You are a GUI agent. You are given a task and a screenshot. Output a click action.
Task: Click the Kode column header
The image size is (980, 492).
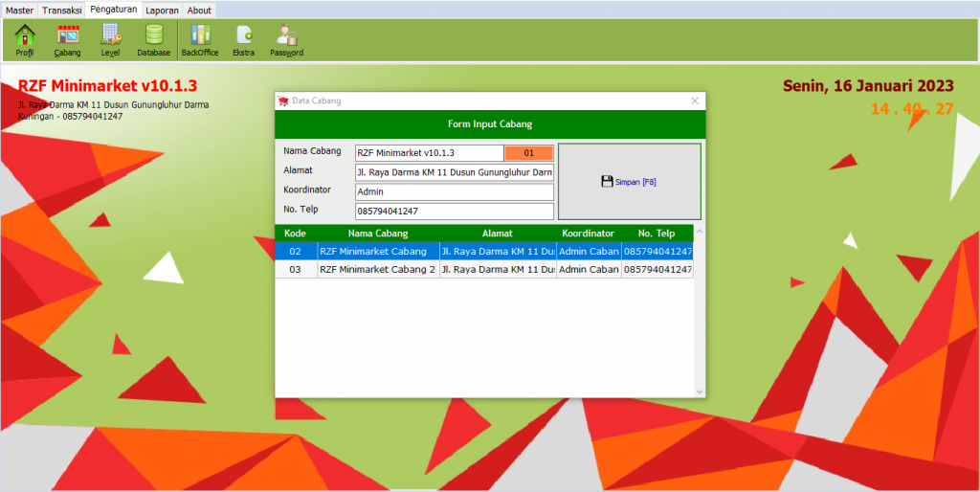pyautogui.click(x=296, y=234)
